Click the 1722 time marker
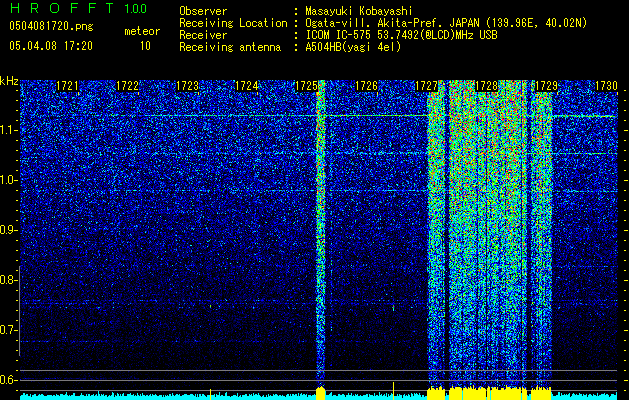629x400 pixels. [127, 86]
